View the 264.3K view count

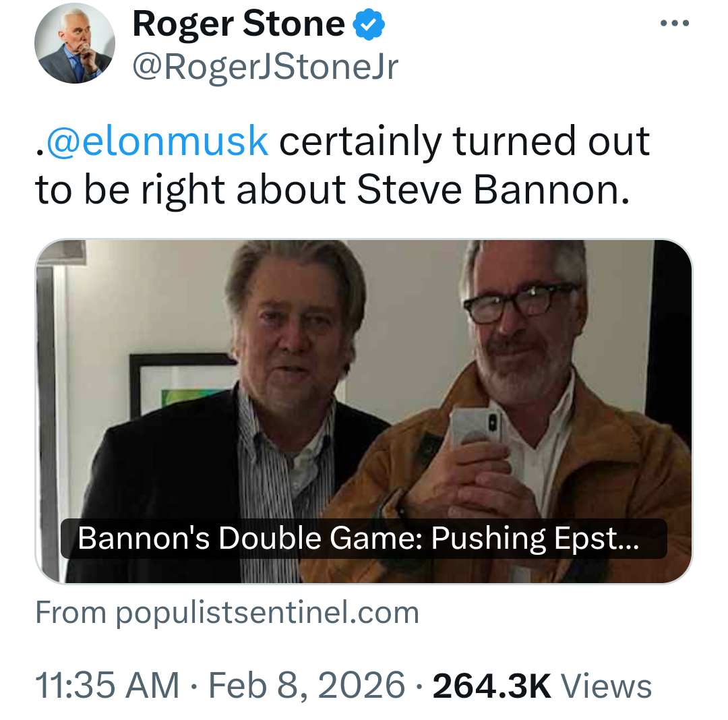point(492,685)
